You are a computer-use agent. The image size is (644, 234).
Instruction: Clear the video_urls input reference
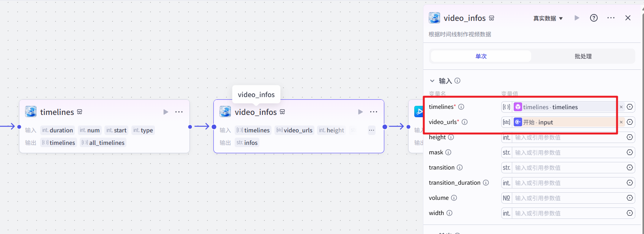(621, 122)
